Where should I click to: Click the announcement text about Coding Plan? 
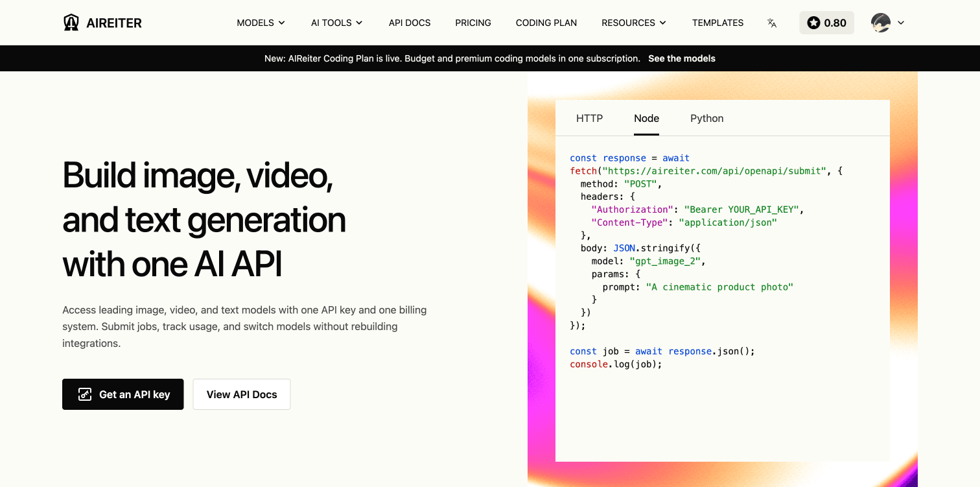click(x=452, y=58)
